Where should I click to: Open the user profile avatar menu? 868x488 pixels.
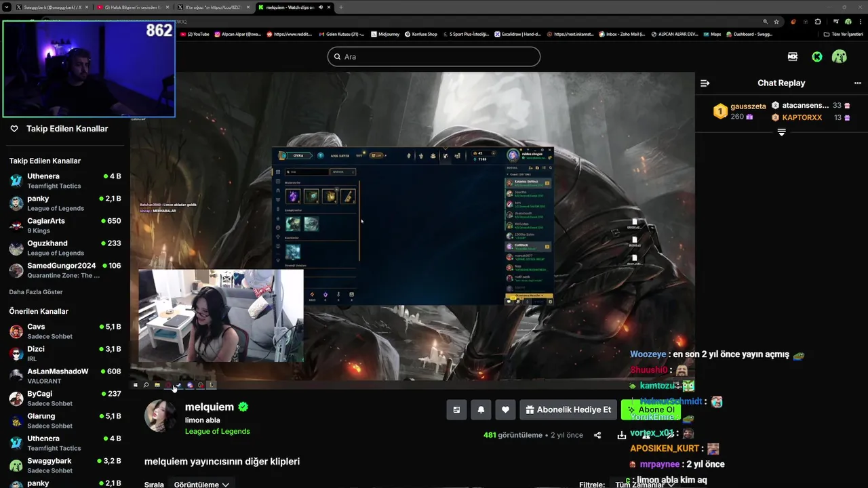pyautogui.click(x=840, y=57)
